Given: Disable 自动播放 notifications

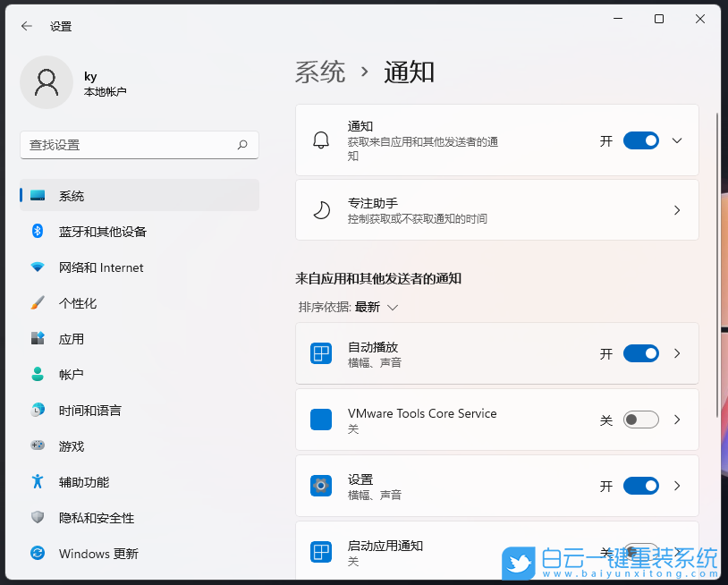Looking at the screenshot, I should (x=640, y=352).
